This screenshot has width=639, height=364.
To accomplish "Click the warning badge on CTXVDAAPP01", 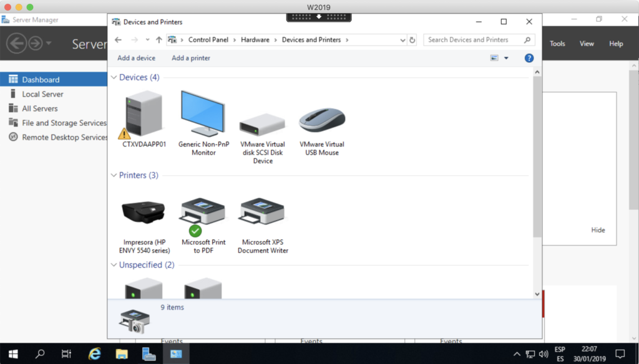I will tap(124, 133).
